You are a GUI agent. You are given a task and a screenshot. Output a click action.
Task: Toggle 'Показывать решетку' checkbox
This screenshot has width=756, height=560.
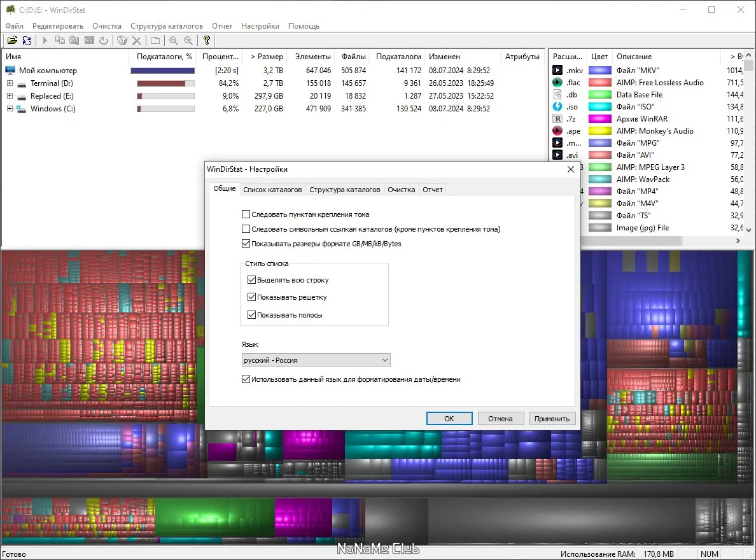(251, 297)
